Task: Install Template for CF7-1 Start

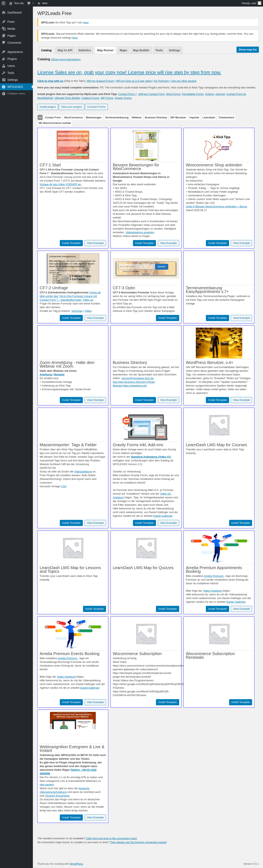Action: pos(71,243)
